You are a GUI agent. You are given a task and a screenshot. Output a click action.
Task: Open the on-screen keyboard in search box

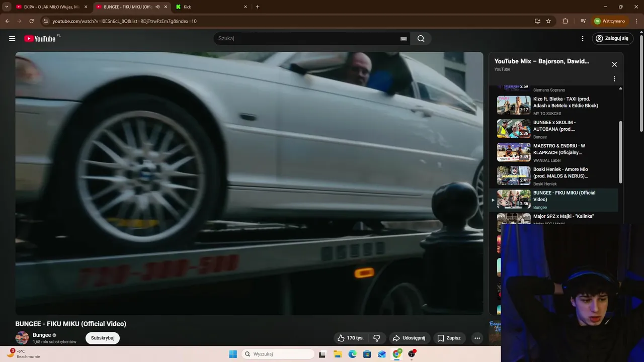point(404,39)
